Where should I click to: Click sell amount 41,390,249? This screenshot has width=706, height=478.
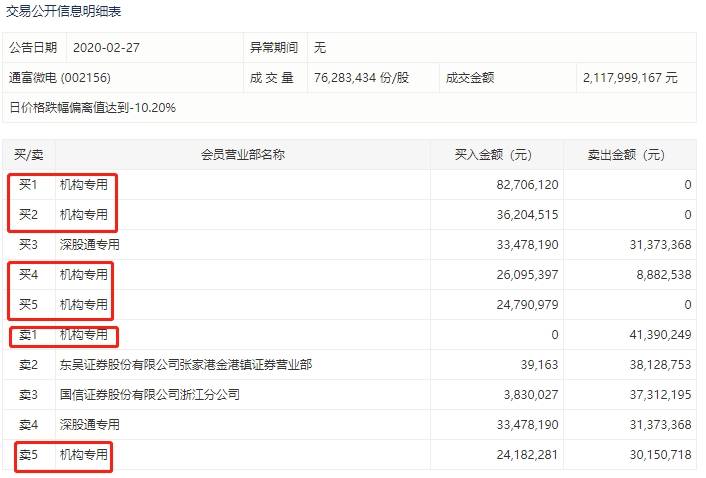coord(660,335)
